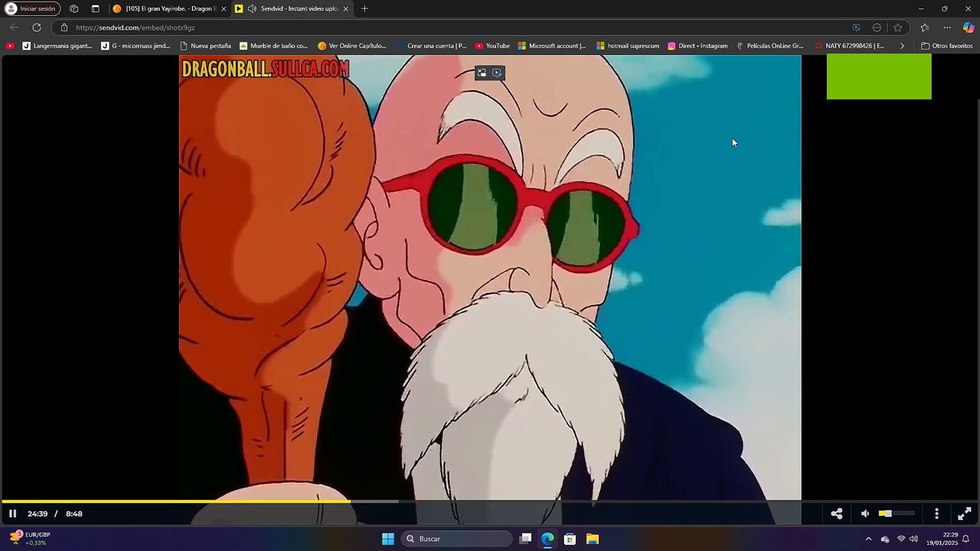
Task: Open Mueble de baño bookmark
Action: click(273, 46)
